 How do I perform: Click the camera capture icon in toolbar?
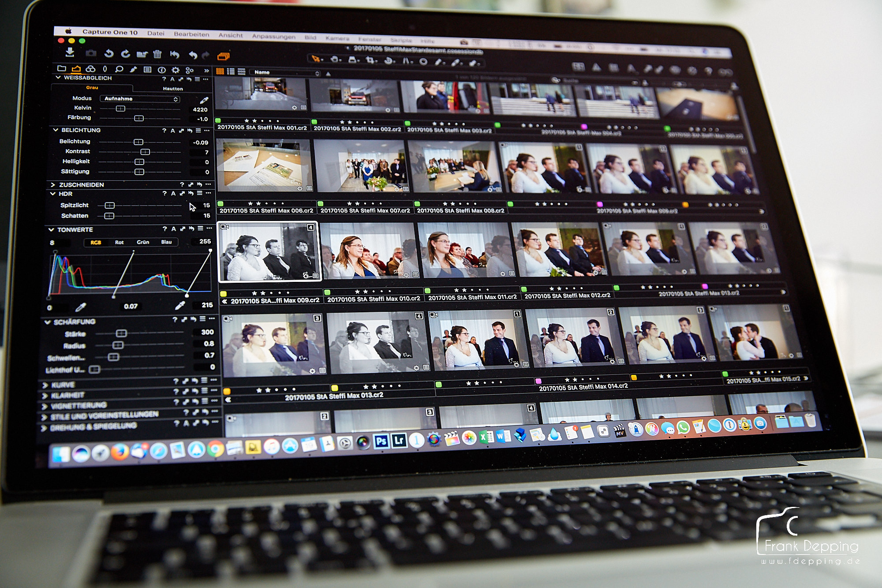pyautogui.click(x=91, y=53)
